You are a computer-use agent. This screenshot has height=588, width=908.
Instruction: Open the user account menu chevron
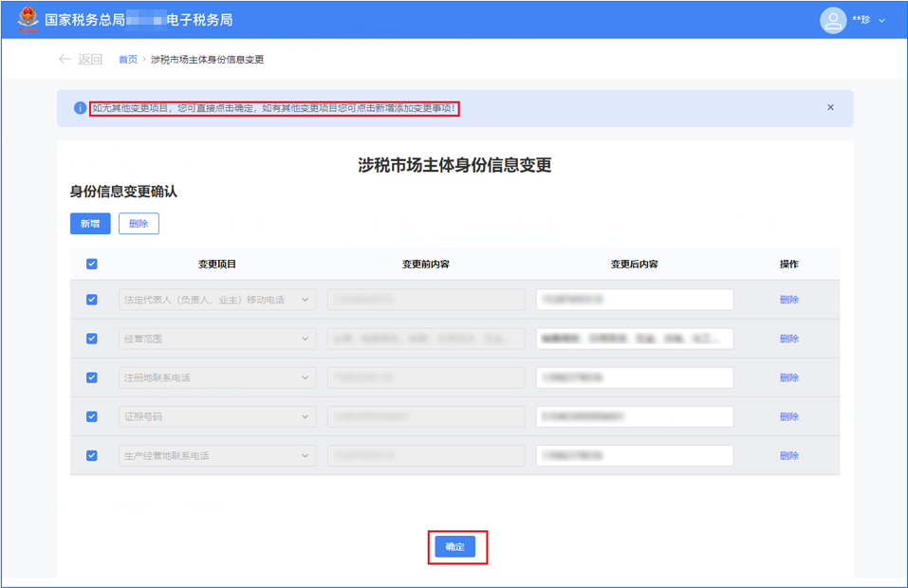[882, 21]
